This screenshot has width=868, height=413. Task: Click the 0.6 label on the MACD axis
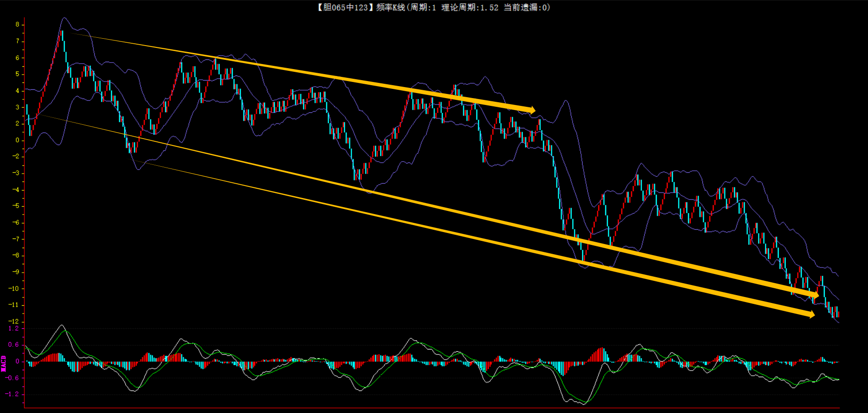coord(14,344)
